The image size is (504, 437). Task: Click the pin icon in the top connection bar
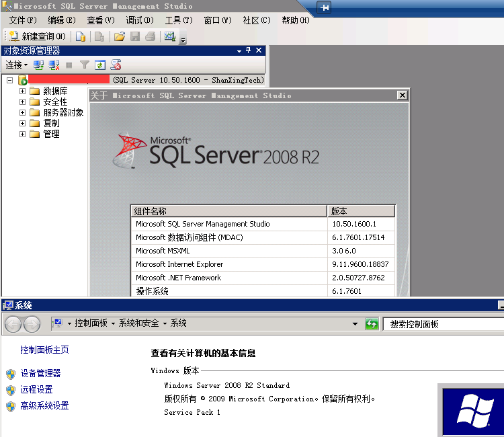pos(324,7)
